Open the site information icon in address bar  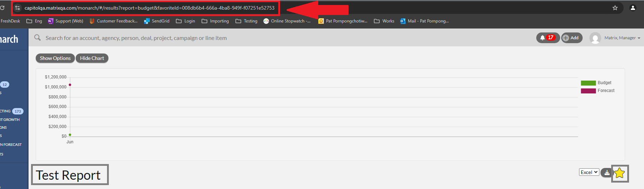click(x=17, y=8)
